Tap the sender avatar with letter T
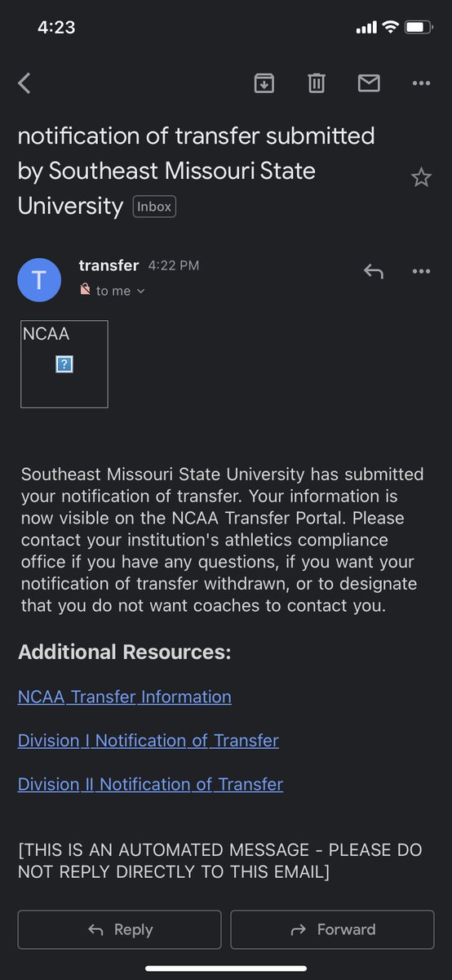Image resolution: width=452 pixels, height=980 pixels. [x=39, y=280]
